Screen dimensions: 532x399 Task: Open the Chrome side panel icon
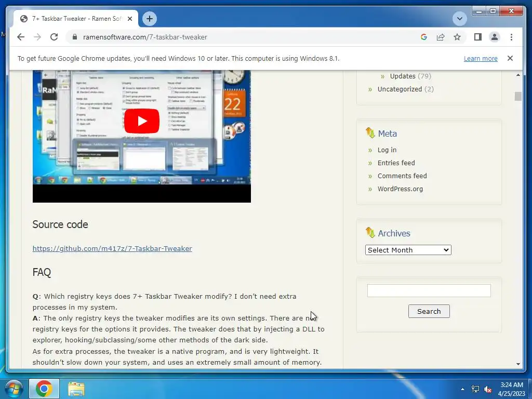[x=478, y=37]
